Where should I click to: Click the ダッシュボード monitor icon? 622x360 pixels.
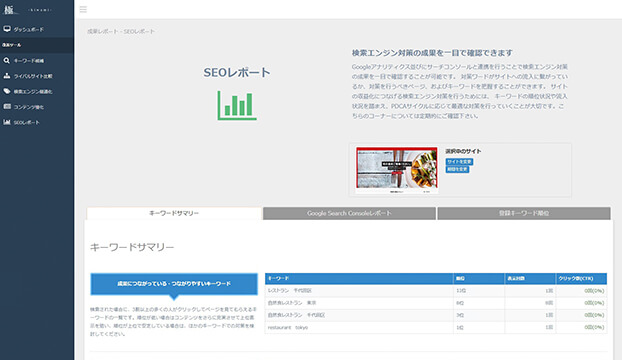tap(7, 29)
